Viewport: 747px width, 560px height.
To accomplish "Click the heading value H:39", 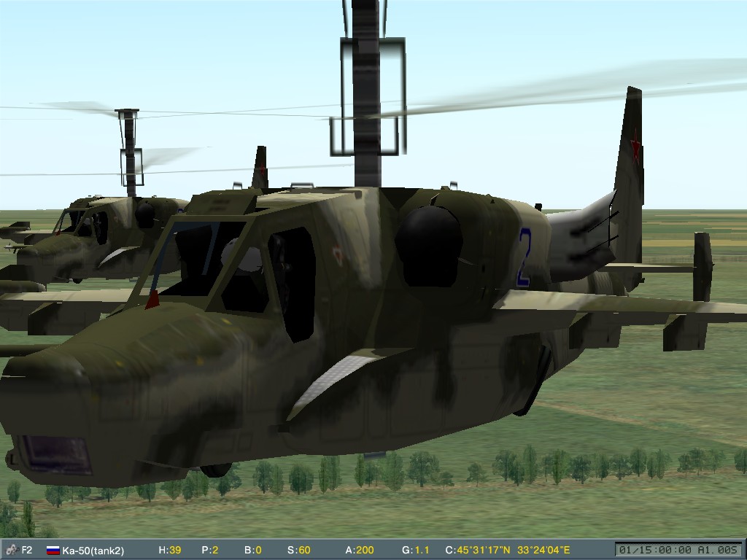I will click(169, 550).
